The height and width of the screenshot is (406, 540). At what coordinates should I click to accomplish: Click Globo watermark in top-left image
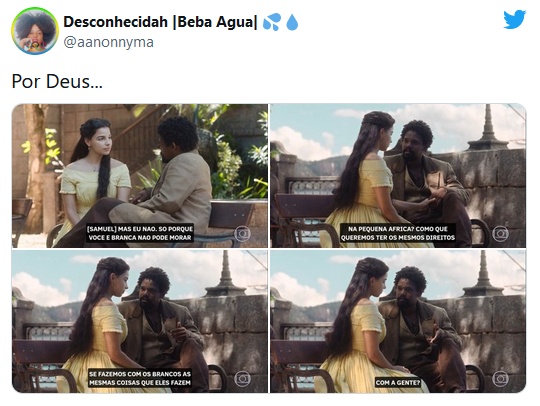(242, 234)
